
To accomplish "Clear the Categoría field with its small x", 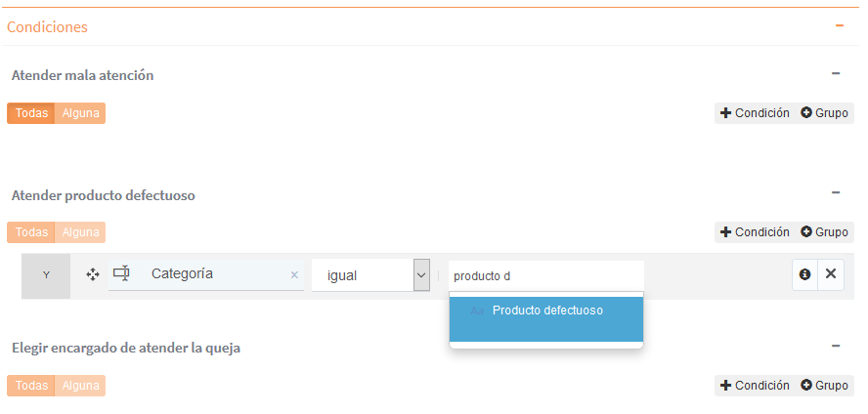I will pos(294,274).
